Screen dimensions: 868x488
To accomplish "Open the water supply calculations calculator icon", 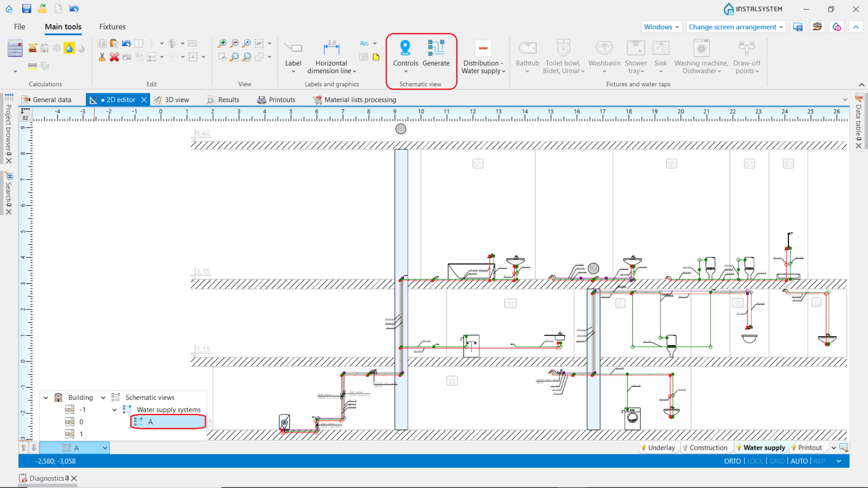I will tap(15, 48).
